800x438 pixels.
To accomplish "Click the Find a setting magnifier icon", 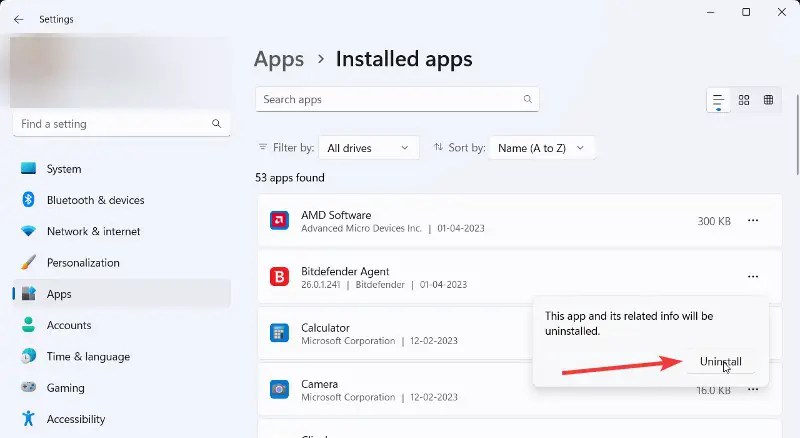I will click(x=216, y=124).
